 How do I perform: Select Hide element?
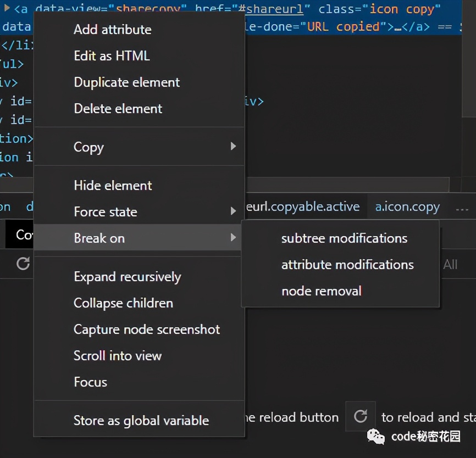click(x=113, y=185)
